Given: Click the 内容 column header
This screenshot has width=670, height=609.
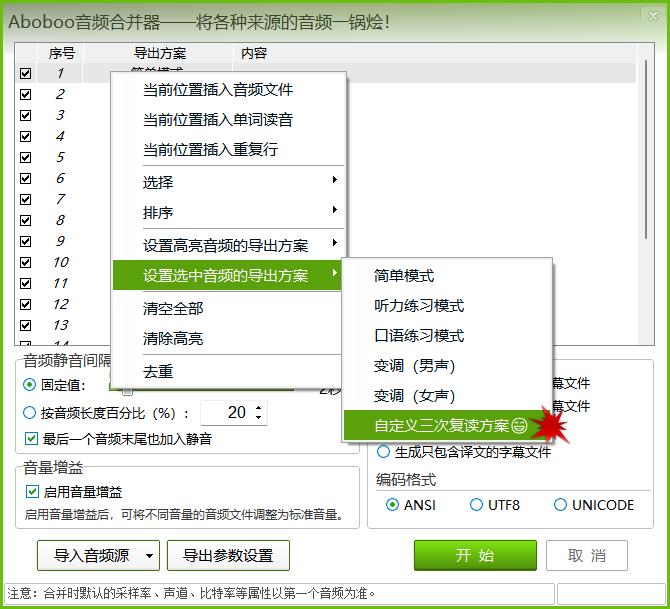Looking at the screenshot, I should [435, 53].
